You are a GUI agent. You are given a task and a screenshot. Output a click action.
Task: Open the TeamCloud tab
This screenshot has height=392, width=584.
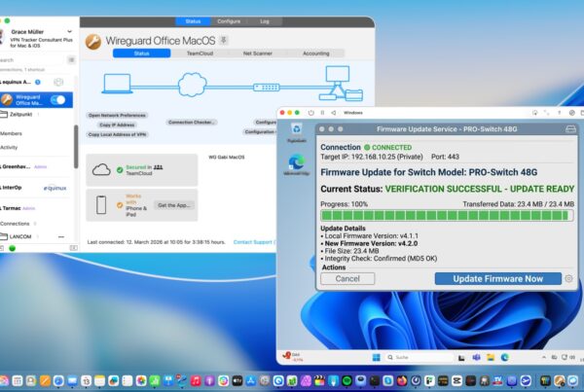coord(200,53)
